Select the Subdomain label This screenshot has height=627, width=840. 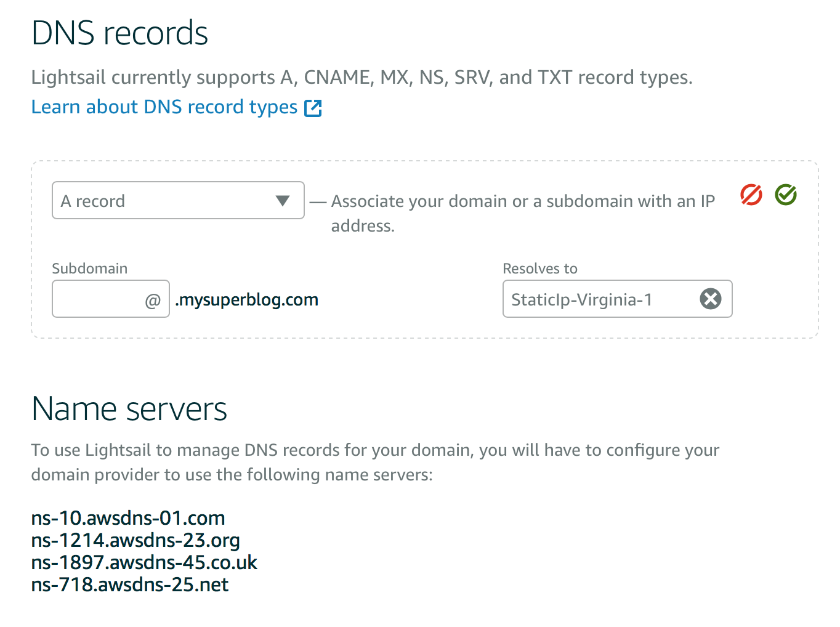click(x=90, y=269)
